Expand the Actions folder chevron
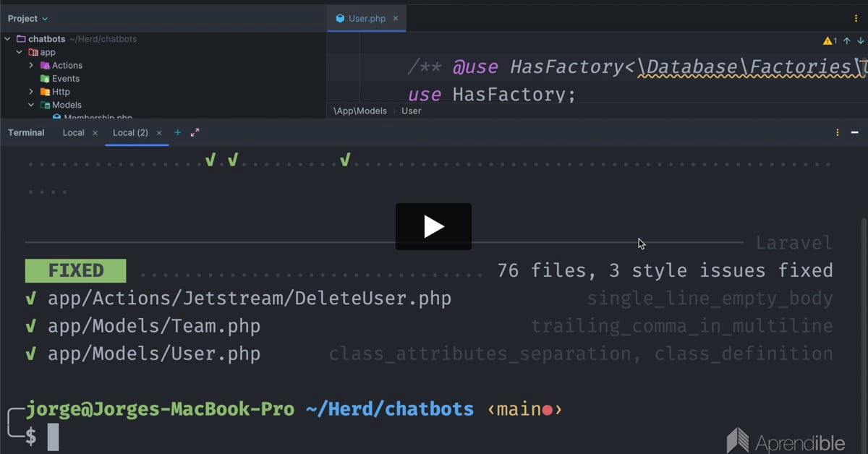The width and height of the screenshot is (868, 454). point(31,65)
